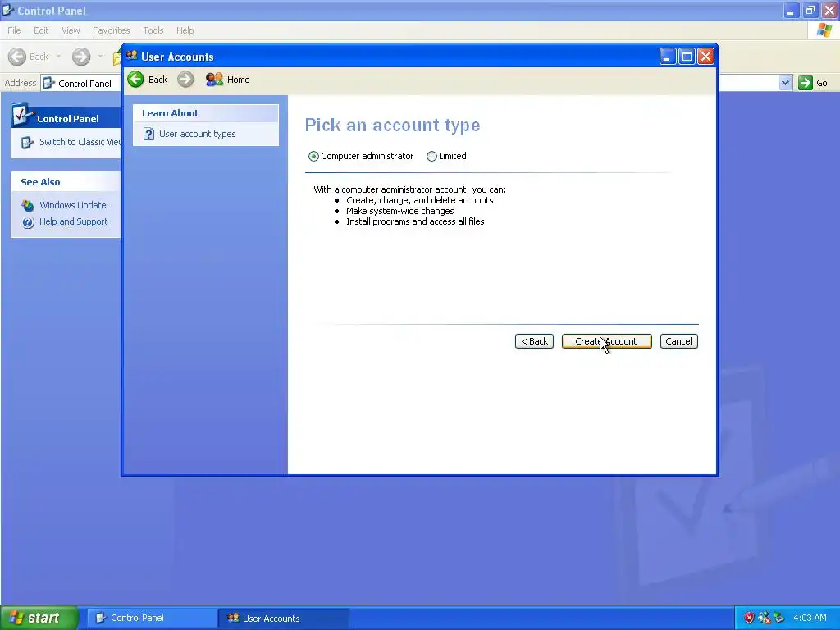Switch to User Accounts taskbar button

point(284,618)
